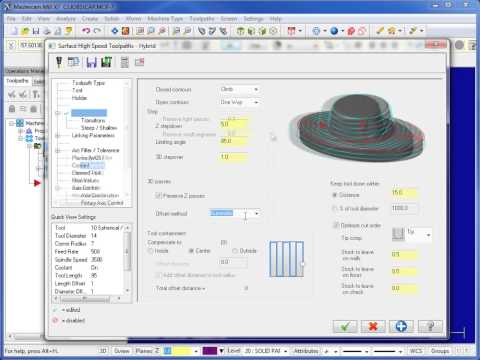Open the Toolpaths menu

click(x=202, y=19)
